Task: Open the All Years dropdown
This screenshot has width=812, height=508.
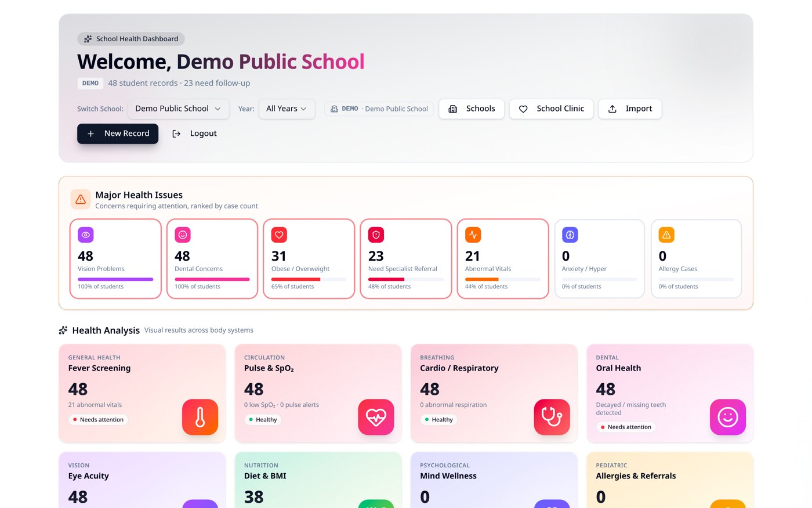Action: (287, 109)
